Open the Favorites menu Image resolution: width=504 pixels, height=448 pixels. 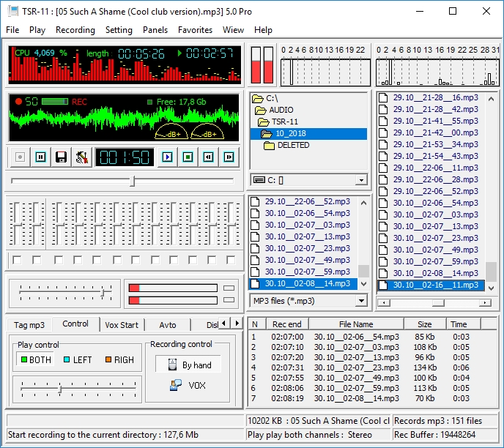click(195, 30)
